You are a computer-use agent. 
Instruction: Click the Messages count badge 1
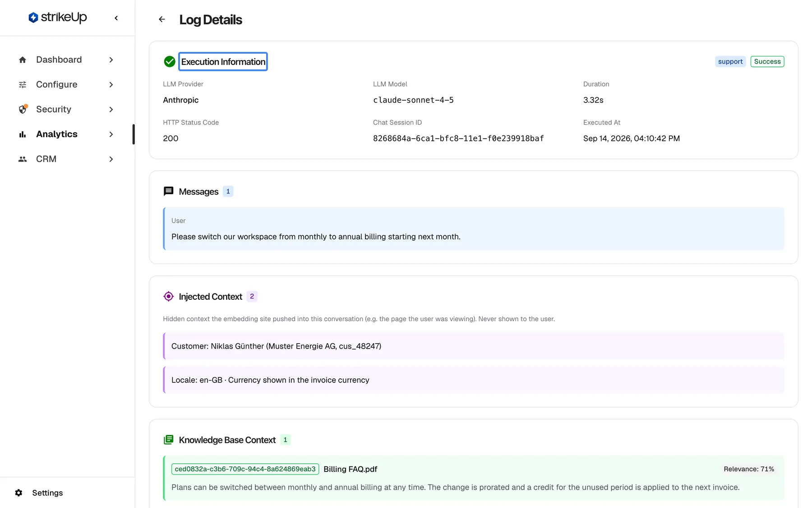(x=228, y=191)
